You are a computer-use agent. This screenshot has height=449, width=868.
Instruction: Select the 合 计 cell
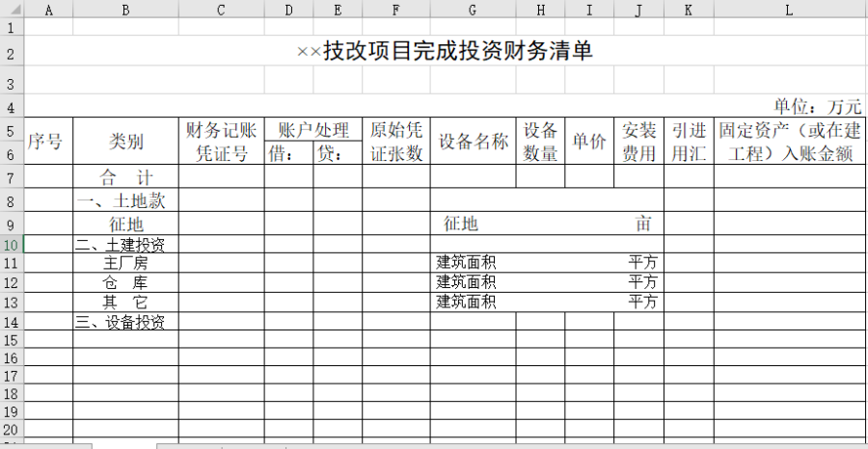[125, 176]
